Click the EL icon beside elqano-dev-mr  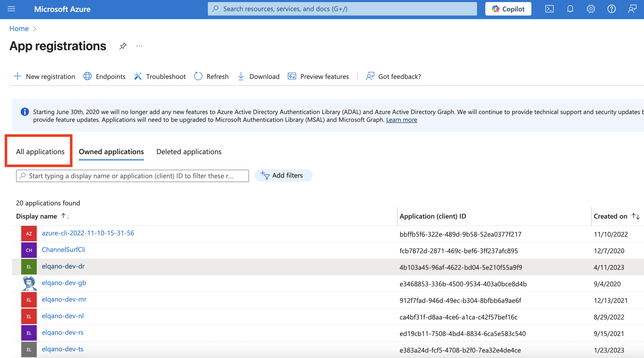29,300
